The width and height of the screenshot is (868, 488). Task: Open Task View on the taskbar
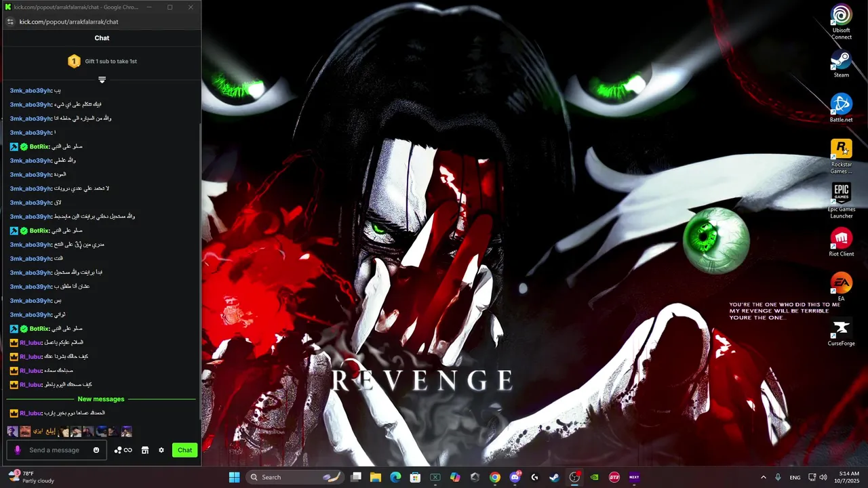click(x=356, y=477)
